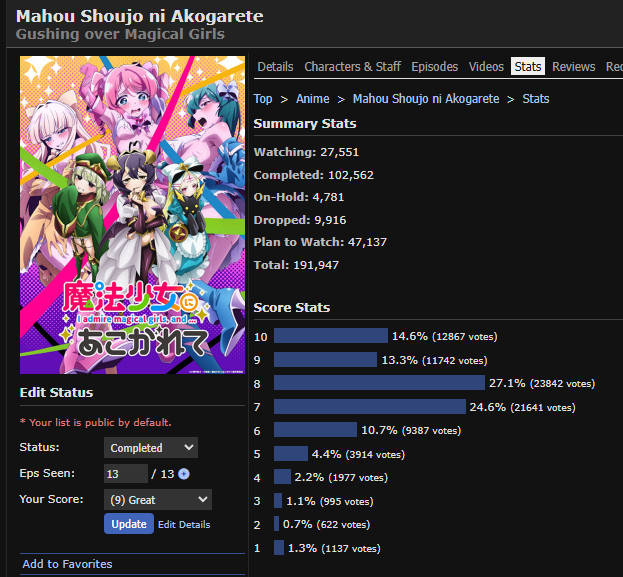Click the 'Mahou Shoujo ni Akogarete' page title
Image resolution: width=623 pixels, height=577 pixels.
coord(139,16)
